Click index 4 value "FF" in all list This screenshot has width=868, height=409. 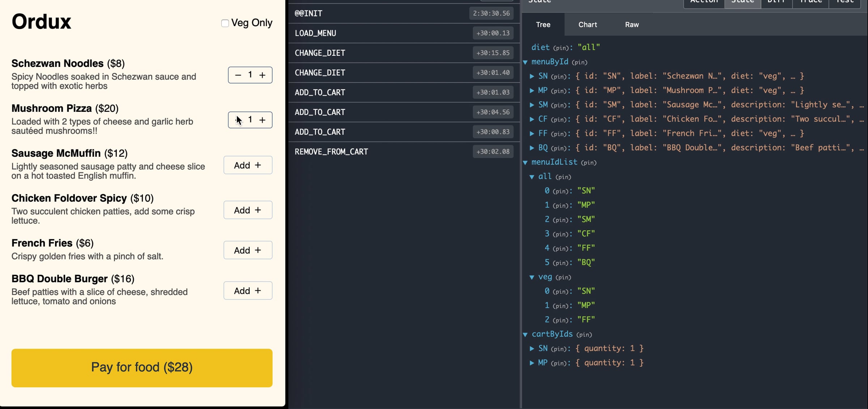pyautogui.click(x=586, y=248)
